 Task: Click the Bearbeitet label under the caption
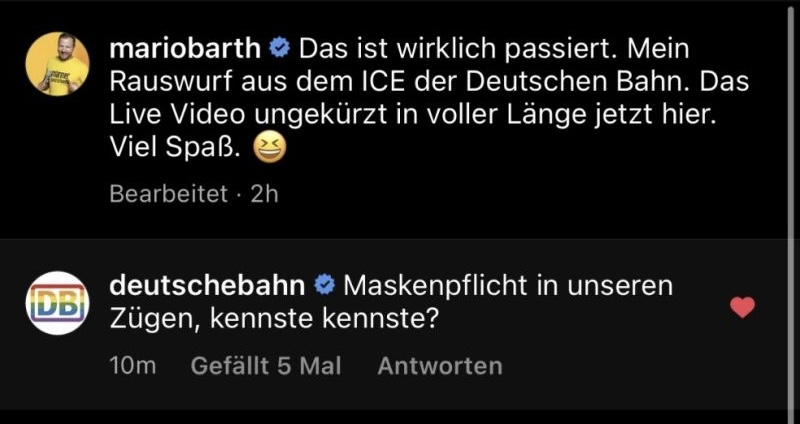[x=168, y=194]
